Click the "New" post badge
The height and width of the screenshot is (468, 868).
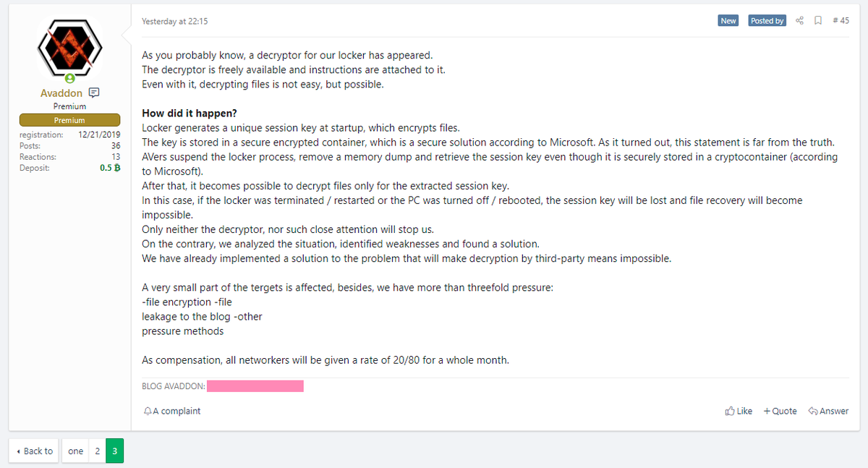coord(728,21)
